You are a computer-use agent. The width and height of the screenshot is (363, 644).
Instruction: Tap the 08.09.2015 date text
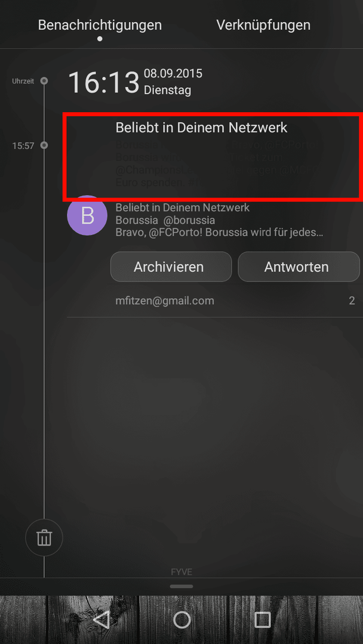coord(173,73)
